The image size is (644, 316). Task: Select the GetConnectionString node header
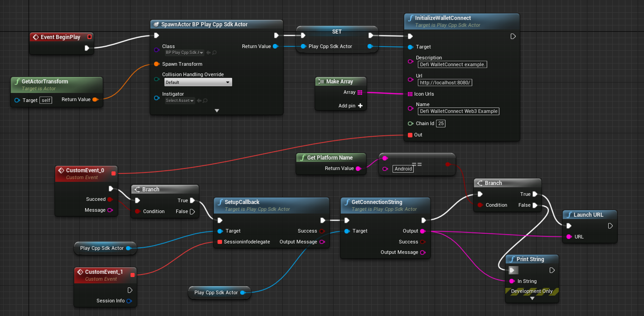coord(377,202)
